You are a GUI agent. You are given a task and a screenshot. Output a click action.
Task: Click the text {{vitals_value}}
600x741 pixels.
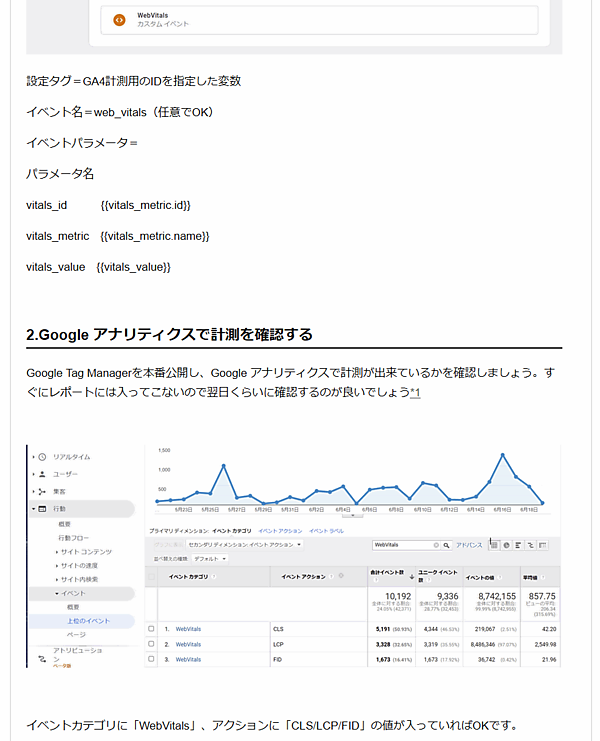point(133,267)
